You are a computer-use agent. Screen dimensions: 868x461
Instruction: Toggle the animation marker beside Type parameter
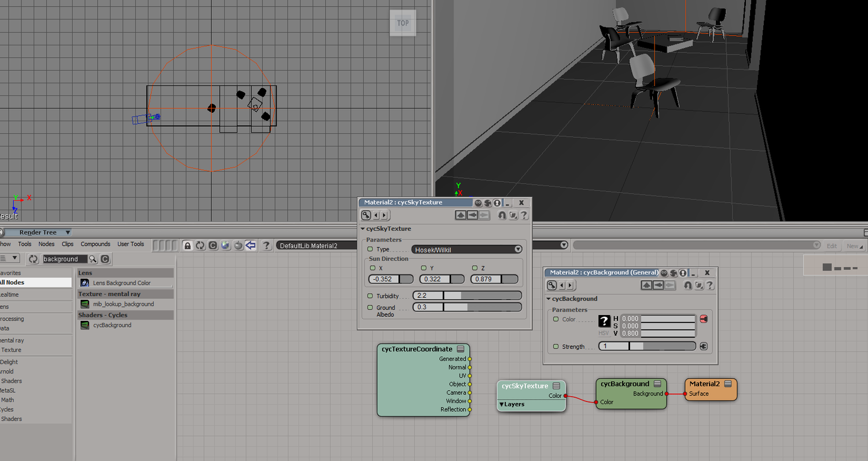[x=370, y=249]
